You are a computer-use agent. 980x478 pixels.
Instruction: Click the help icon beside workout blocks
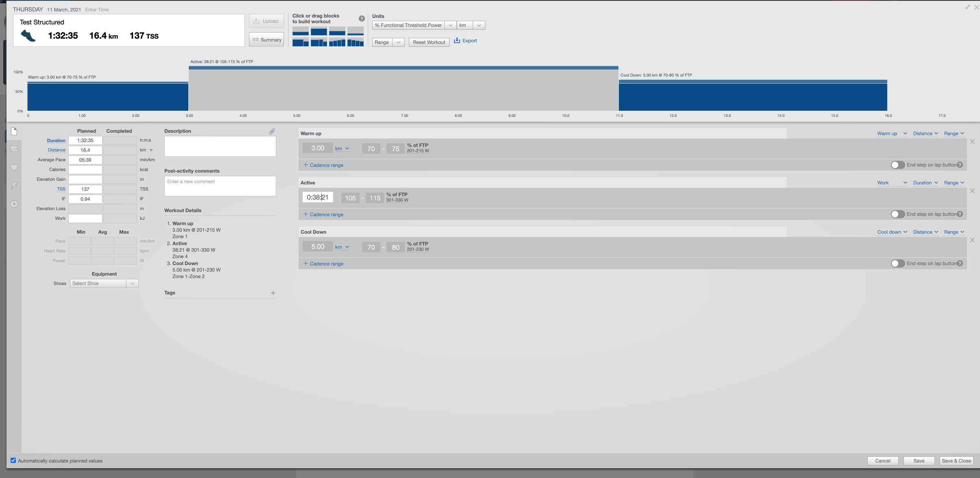(362, 19)
